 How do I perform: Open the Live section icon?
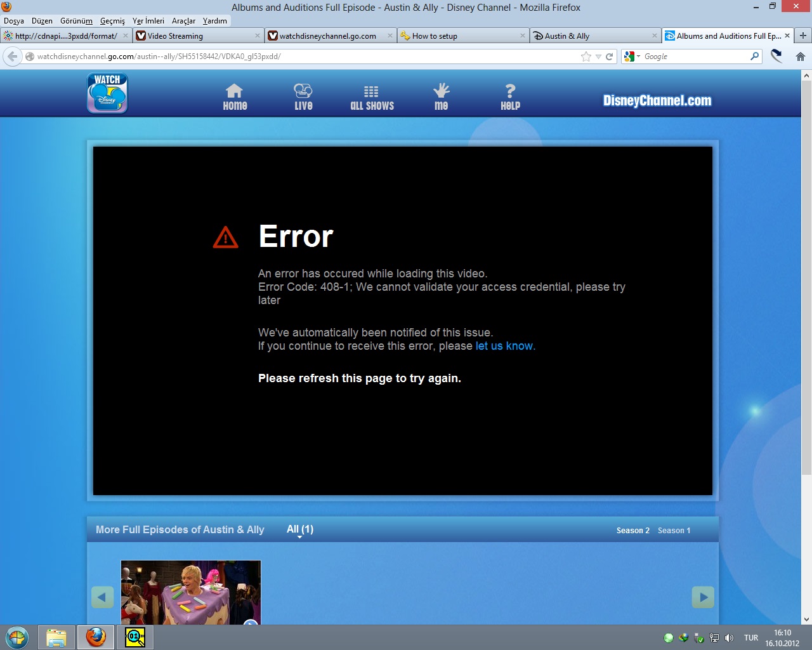(x=303, y=97)
